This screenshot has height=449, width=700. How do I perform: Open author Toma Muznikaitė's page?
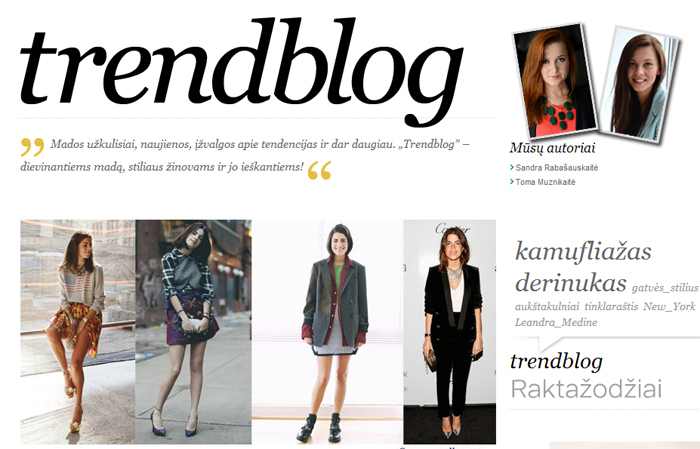pyautogui.click(x=546, y=182)
